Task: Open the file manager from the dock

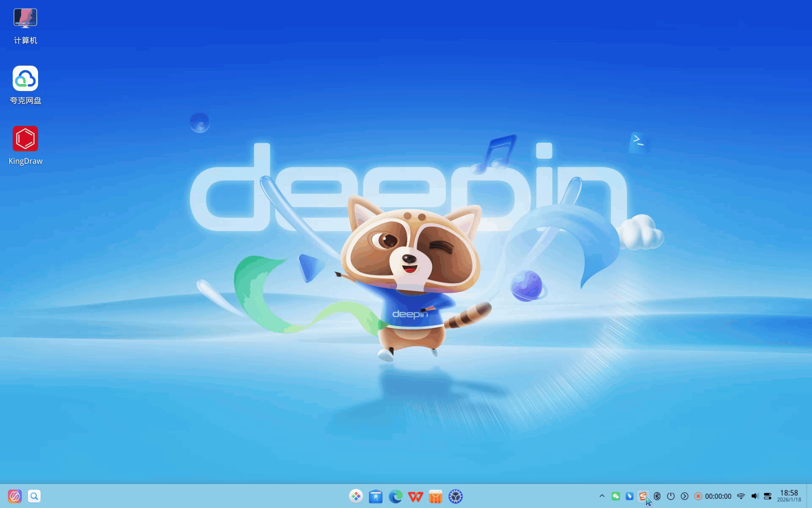Action: (376, 496)
